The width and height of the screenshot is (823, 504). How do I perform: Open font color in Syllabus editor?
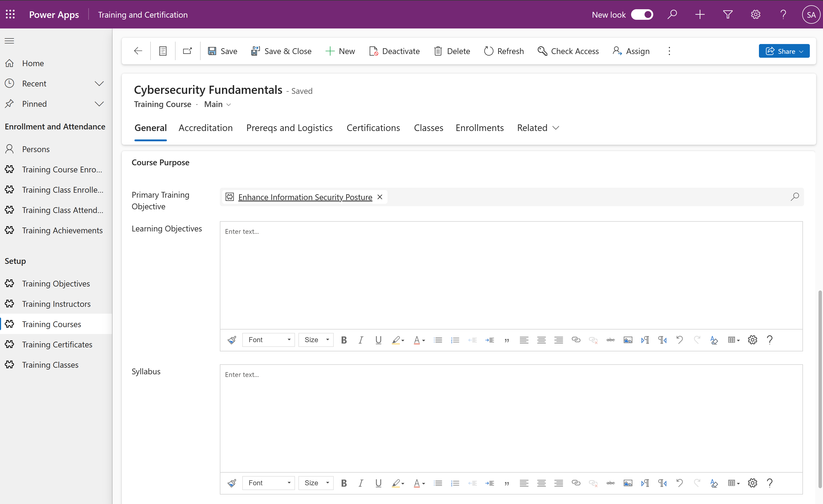pyautogui.click(x=419, y=483)
